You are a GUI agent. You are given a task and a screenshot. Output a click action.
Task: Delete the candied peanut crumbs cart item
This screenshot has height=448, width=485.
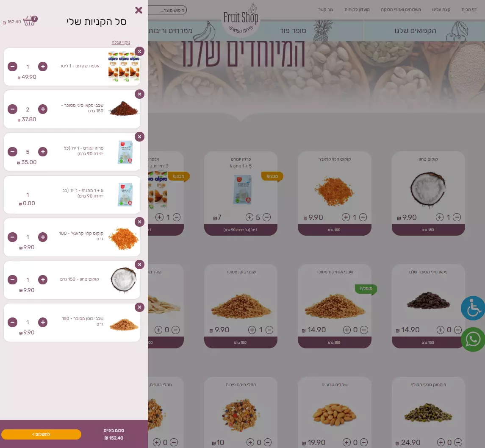pos(139,307)
